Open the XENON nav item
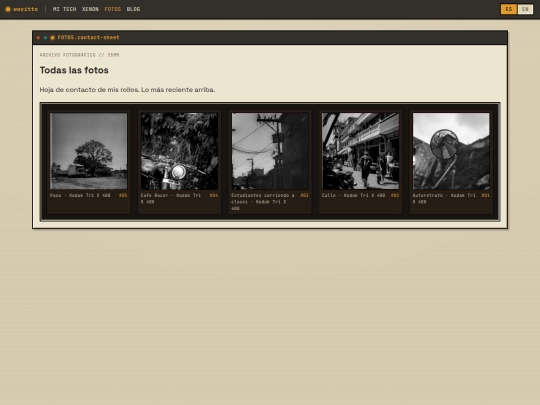 [x=90, y=9]
